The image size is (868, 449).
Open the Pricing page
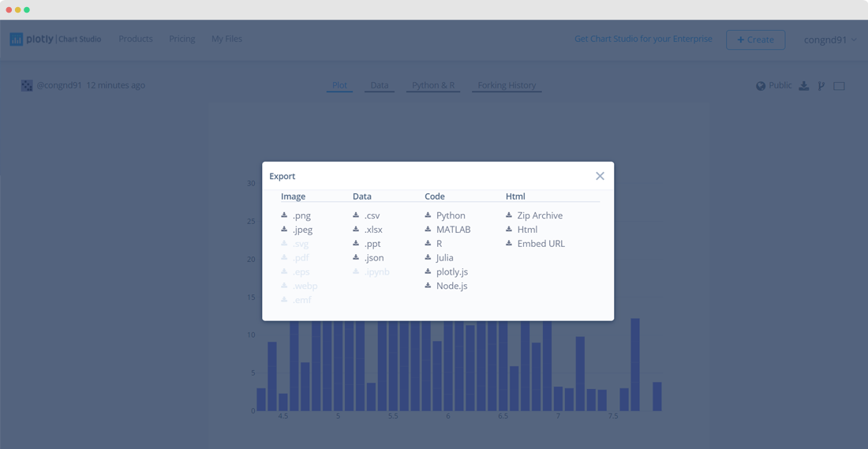pos(182,39)
